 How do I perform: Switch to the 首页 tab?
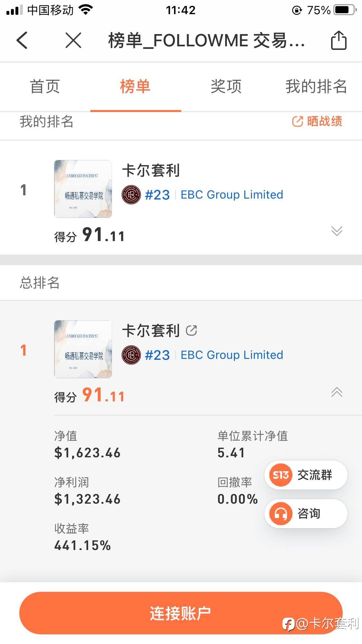[45, 87]
